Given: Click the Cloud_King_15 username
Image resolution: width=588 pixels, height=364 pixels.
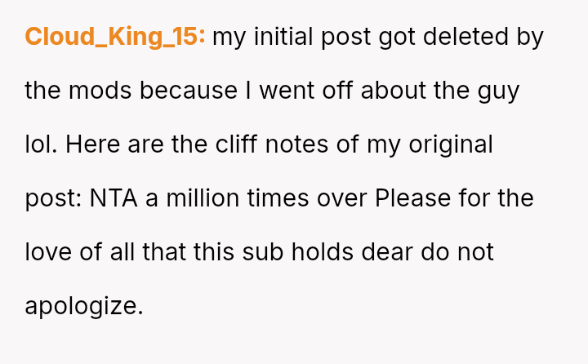Looking at the screenshot, I should pos(115,37).
